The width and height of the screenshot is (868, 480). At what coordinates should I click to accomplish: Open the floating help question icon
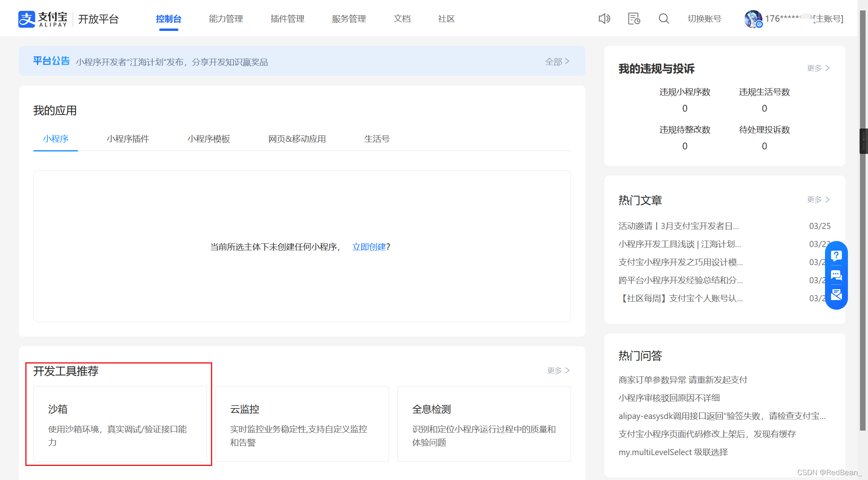pyautogui.click(x=836, y=256)
